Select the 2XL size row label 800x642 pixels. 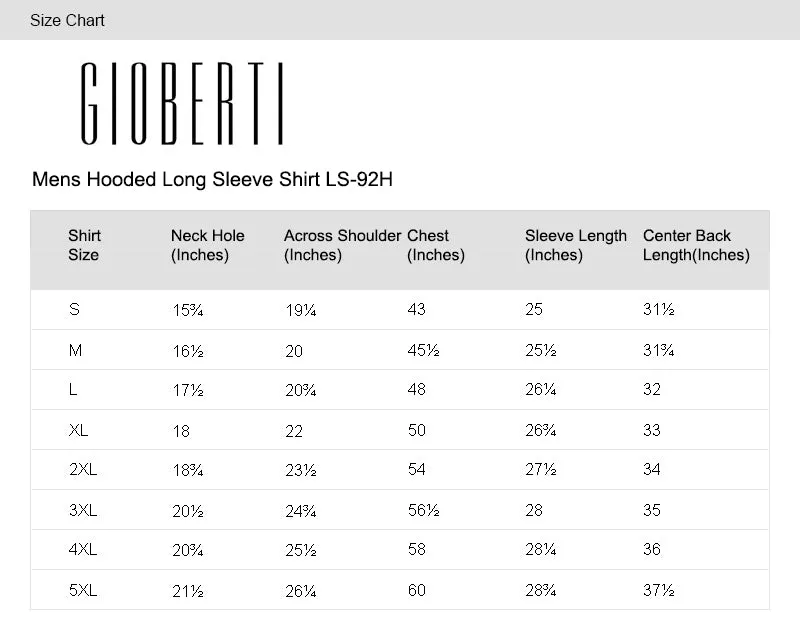[x=83, y=470]
